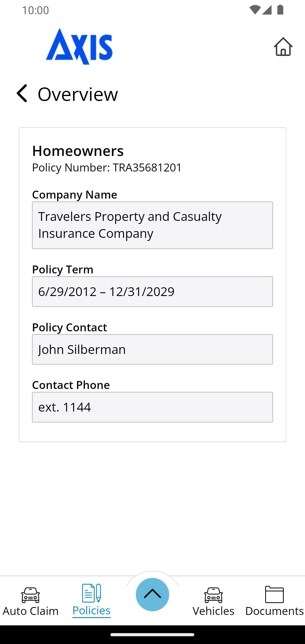Tap the home icon in header
Viewport: 305px width, 644px height.
283,47
